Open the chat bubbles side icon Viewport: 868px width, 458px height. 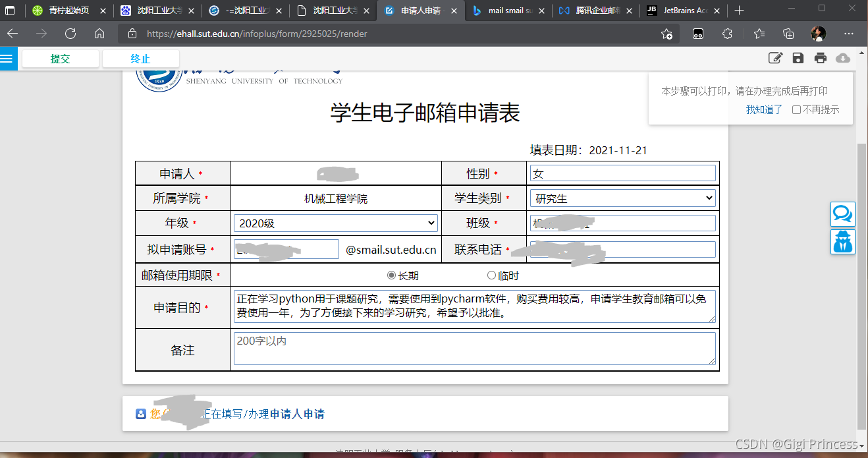[843, 214]
